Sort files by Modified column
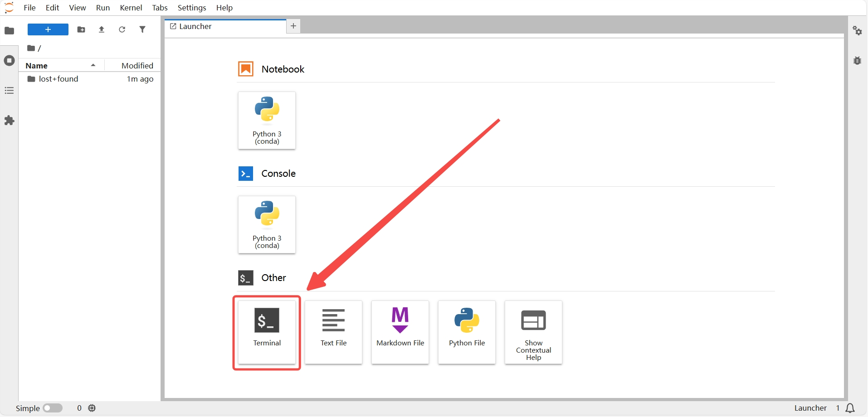This screenshot has width=868, height=417. 133,66
